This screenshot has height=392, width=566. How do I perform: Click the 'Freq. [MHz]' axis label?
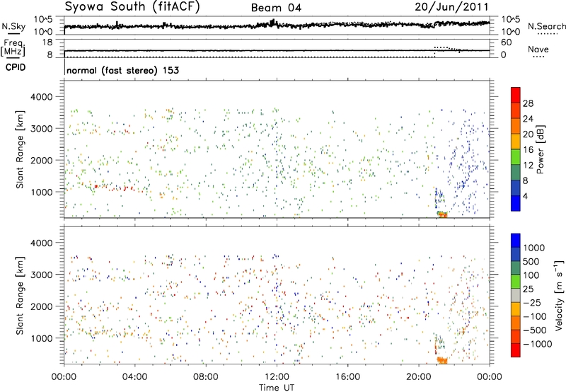click(x=13, y=48)
